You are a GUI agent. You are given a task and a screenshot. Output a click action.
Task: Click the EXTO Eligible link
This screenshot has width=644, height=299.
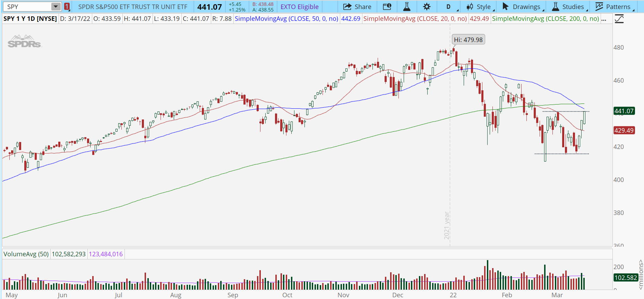pyautogui.click(x=299, y=7)
